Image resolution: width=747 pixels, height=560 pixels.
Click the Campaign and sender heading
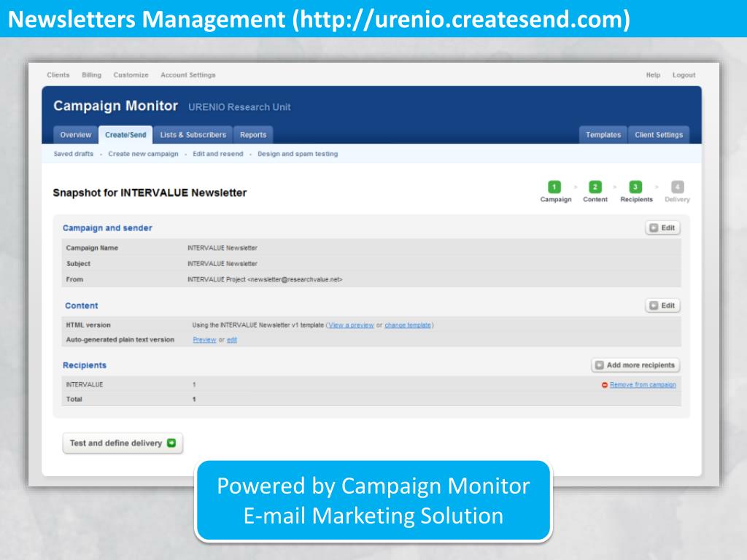click(x=107, y=228)
